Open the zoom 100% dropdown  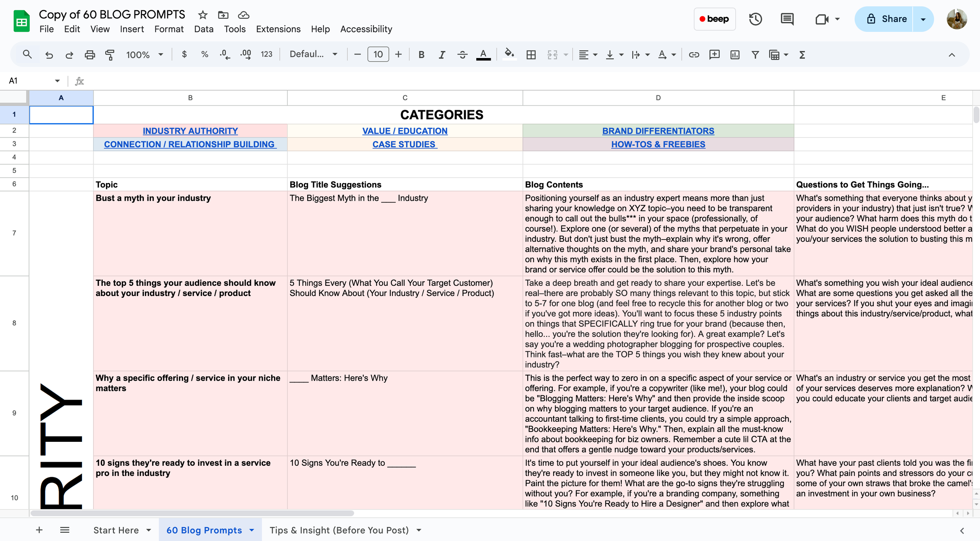click(x=144, y=55)
